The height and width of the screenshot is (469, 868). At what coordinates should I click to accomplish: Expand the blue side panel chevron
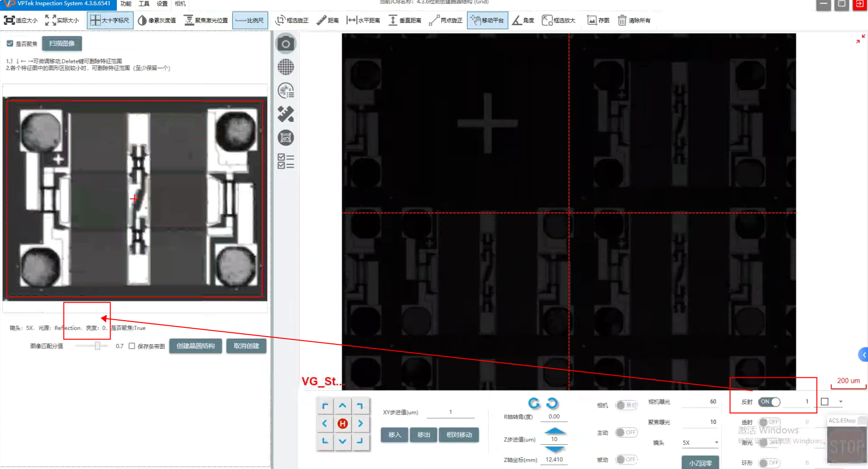pos(864,355)
